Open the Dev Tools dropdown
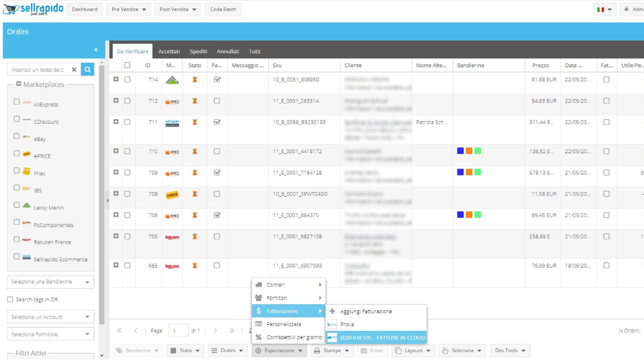The height and width of the screenshot is (362, 644). [x=510, y=350]
